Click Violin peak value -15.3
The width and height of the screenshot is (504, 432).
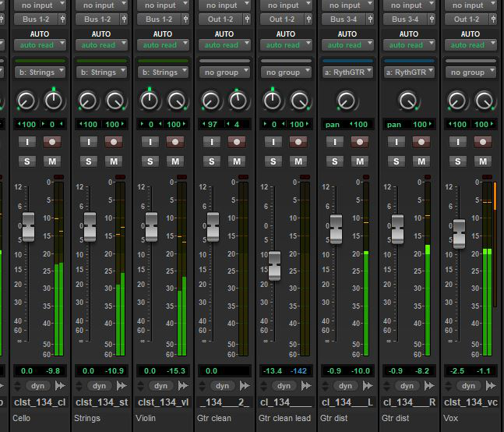point(176,371)
